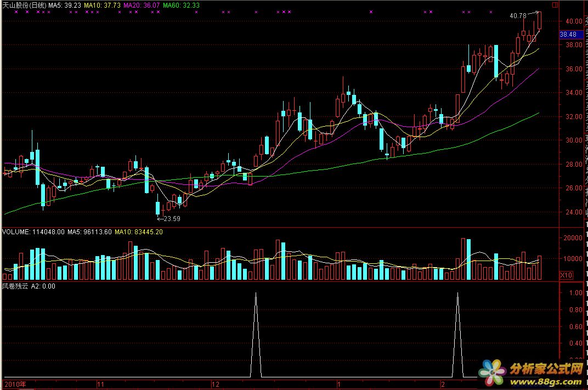Image resolution: width=588 pixels, height=390 pixels.
Task: Click the 20000 volume axis label
Action: tap(573, 238)
